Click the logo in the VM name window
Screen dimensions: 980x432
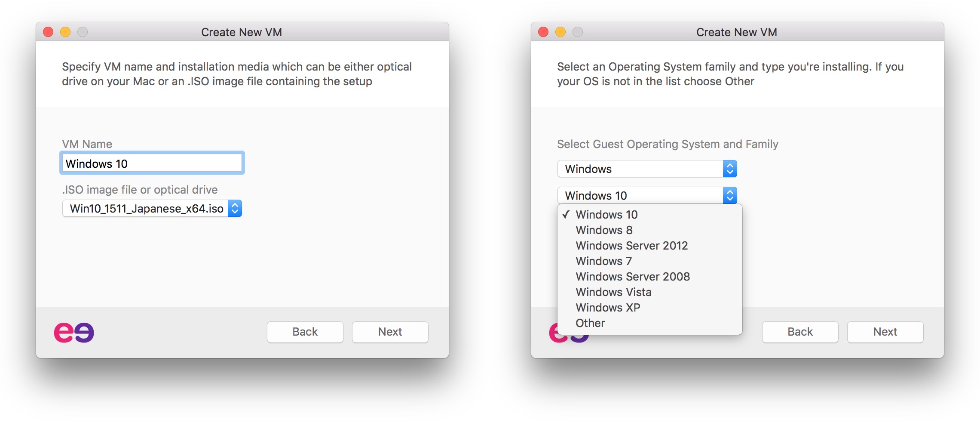(x=74, y=332)
